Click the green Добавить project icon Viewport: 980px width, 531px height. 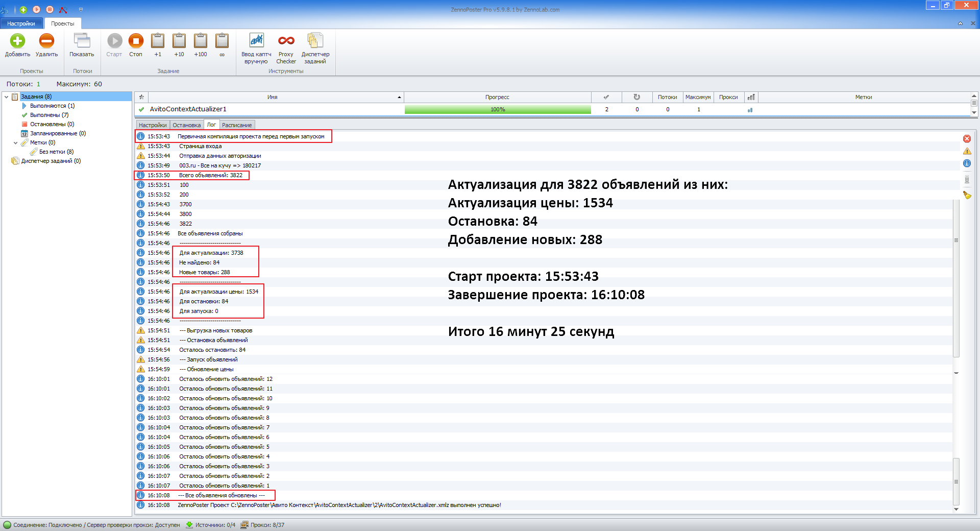tap(17, 41)
